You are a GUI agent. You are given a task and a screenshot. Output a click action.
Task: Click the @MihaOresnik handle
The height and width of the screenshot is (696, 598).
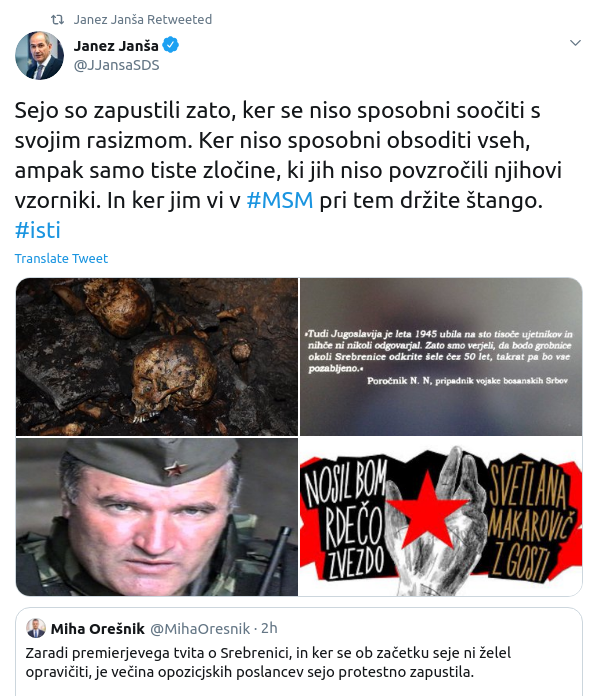point(200,629)
